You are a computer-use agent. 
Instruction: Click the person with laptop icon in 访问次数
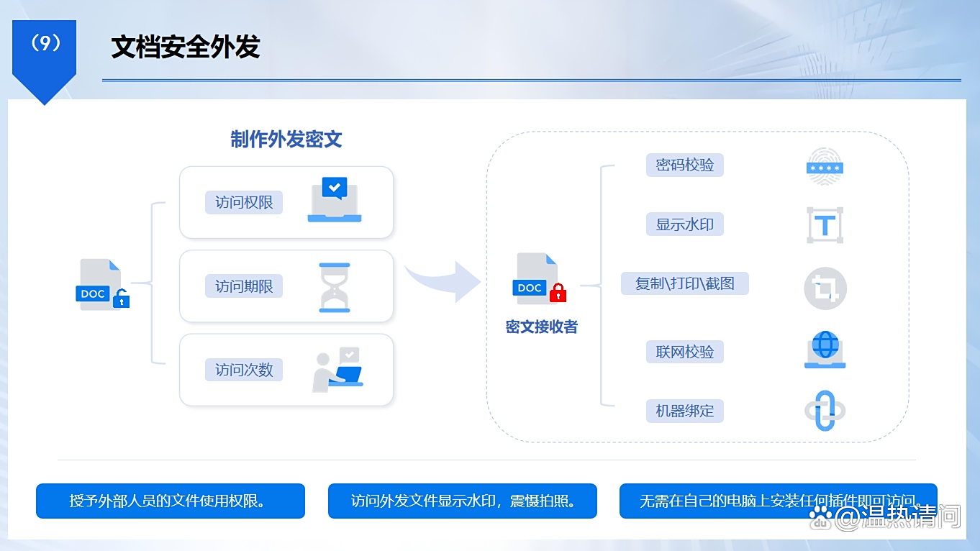[337, 368]
